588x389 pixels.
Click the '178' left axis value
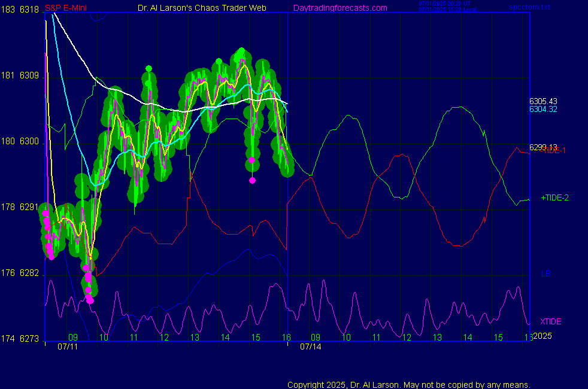coord(8,207)
